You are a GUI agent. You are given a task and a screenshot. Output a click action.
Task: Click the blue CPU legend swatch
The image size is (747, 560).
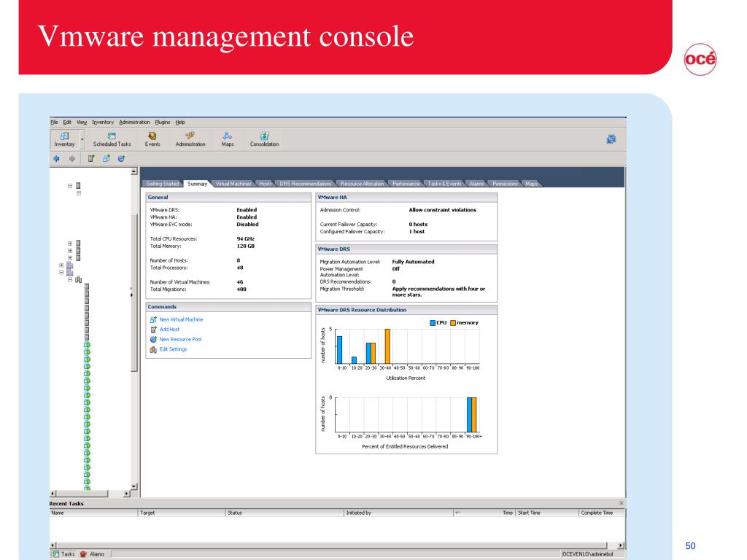pos(433,323)
